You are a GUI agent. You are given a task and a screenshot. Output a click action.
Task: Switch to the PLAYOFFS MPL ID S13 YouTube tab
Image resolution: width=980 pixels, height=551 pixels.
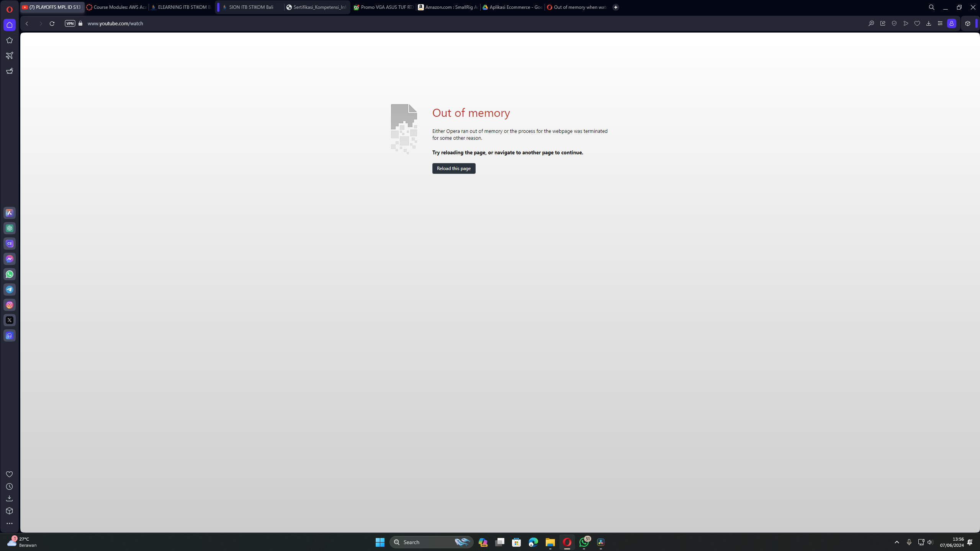52,7
